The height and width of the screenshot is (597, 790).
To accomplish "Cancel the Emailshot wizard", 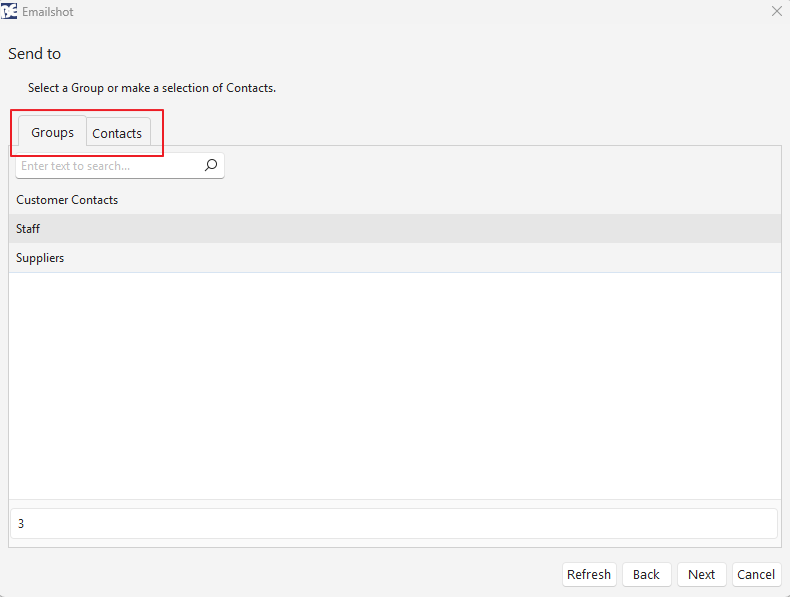I will point(756,574).
